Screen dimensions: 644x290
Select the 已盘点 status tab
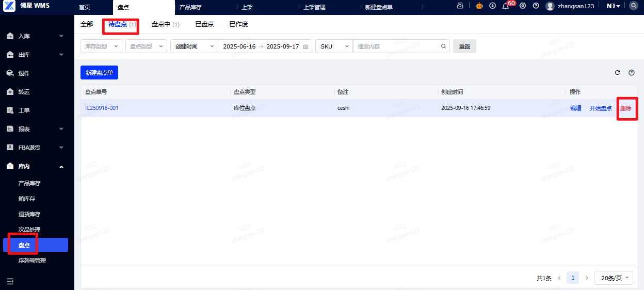[204, 24]
